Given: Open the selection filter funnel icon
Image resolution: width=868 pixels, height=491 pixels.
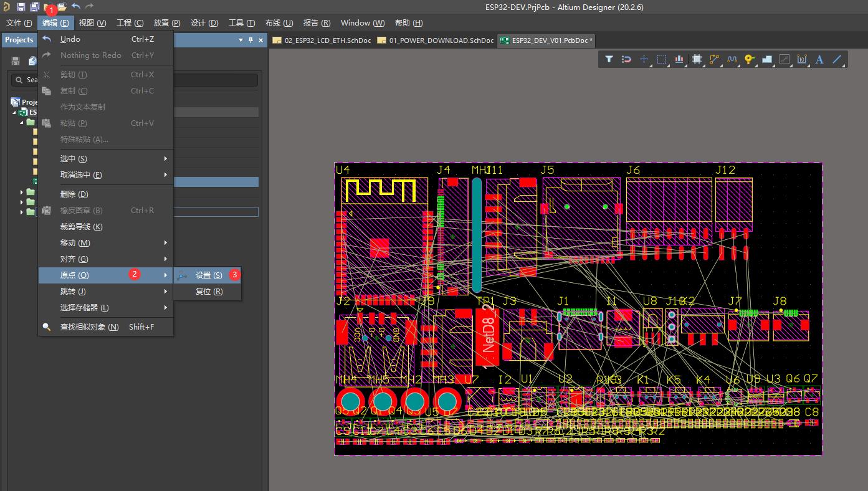Looking at the screenshot, I should point(609,59).
